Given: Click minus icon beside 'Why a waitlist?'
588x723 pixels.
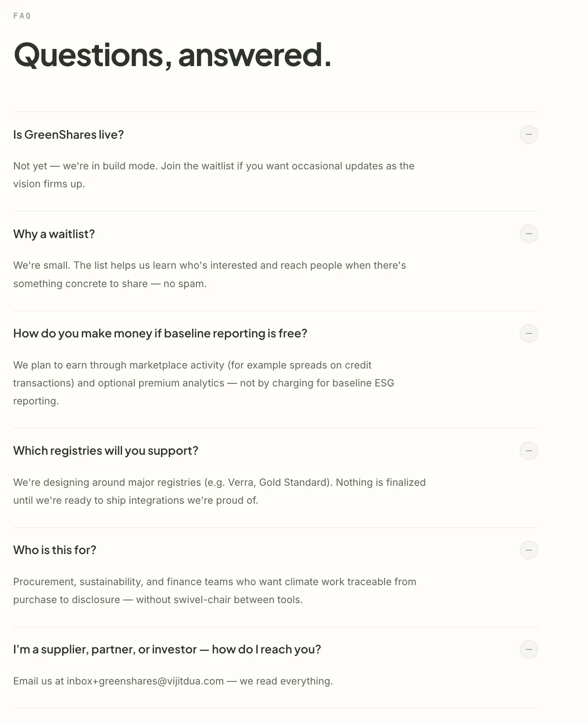Looking at the screenshot, I should coord(528,234).
